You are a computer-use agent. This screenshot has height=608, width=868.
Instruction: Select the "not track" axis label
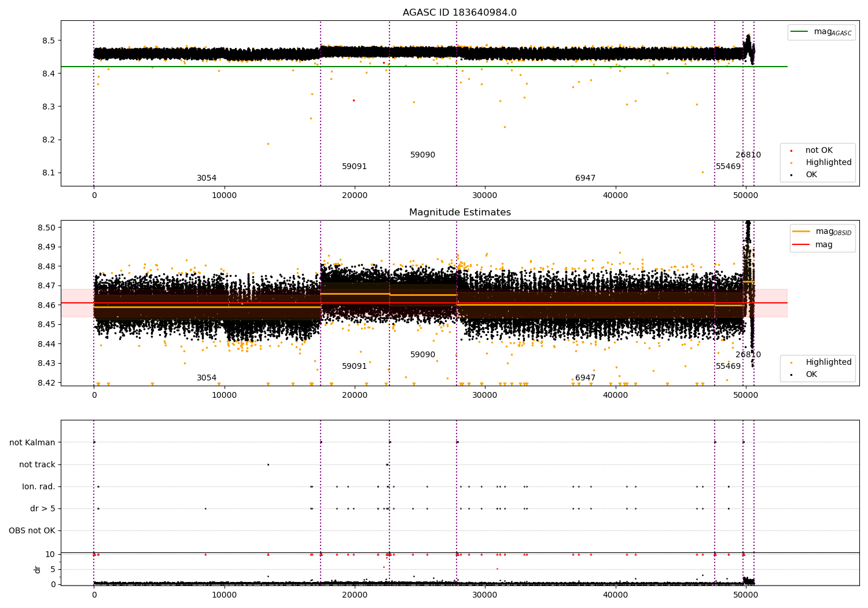pyautogui.click(x=37, y=465)
